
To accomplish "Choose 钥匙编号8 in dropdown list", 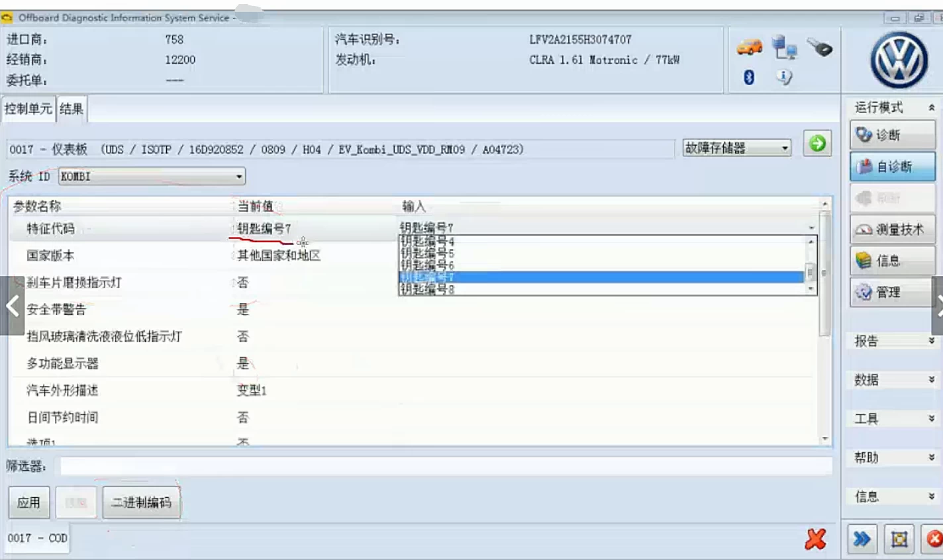I will pyautogui.click(x=601, y=289).
